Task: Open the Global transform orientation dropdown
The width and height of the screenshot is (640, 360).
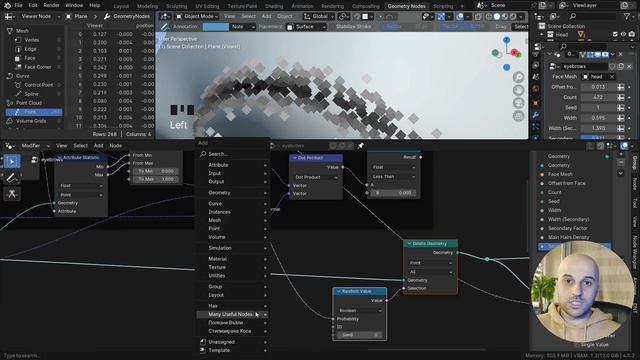Action: pyautogui.click(x=318, y=17)
